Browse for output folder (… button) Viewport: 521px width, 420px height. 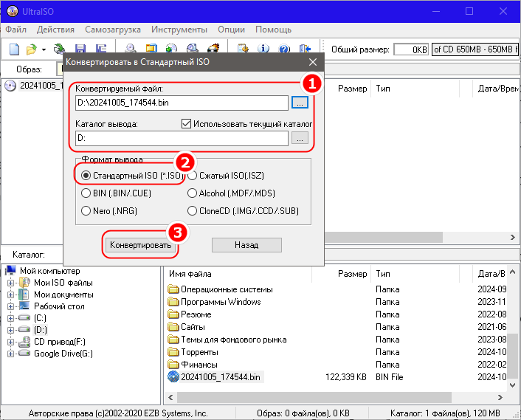[300, 138]
